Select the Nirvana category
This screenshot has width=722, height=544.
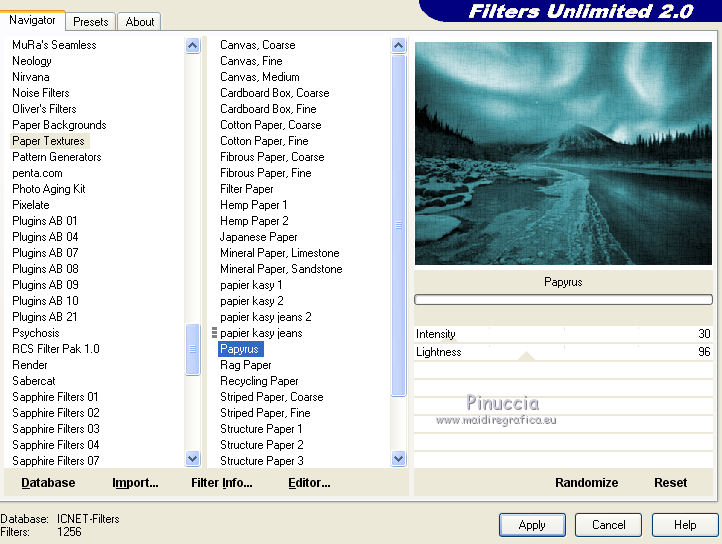[x=31, y=77]
